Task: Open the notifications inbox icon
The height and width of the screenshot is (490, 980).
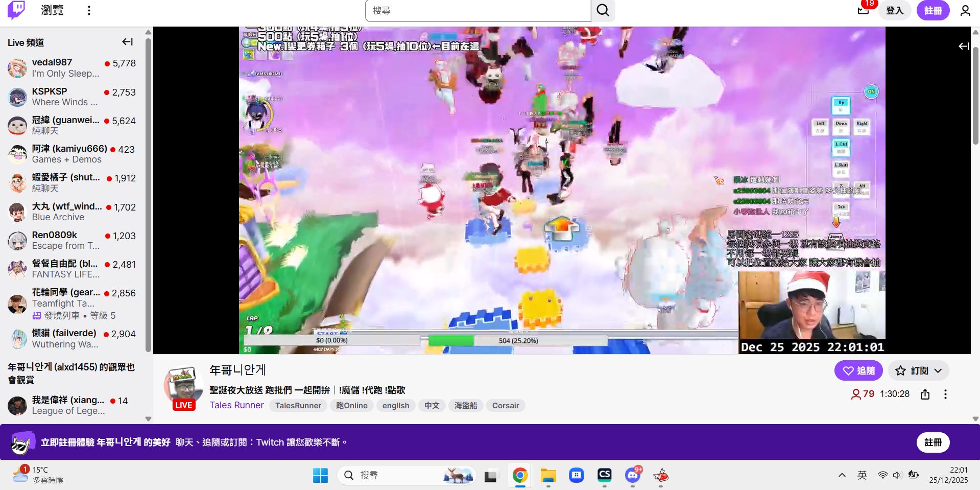Action: click(x=863, y=10)
